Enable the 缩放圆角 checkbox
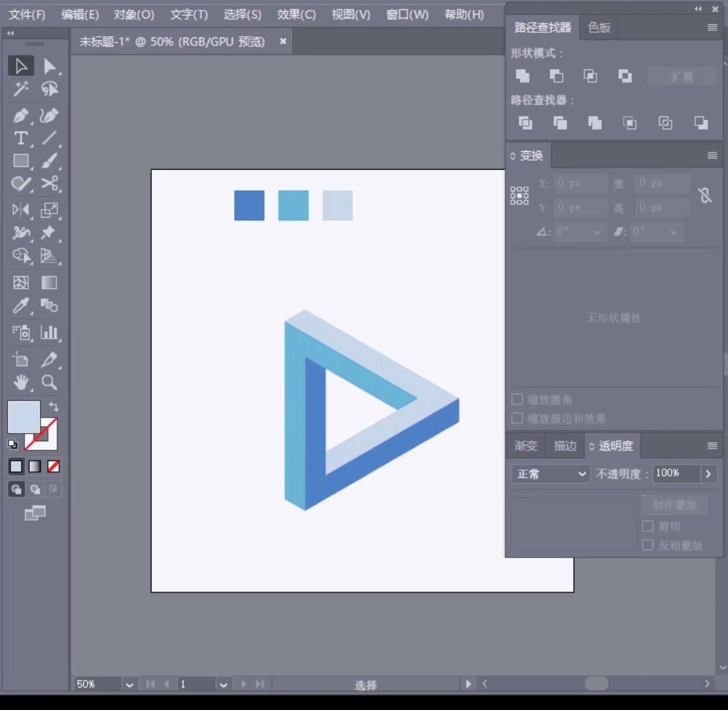This screenshot has width=728, height=710. (516, 399)
